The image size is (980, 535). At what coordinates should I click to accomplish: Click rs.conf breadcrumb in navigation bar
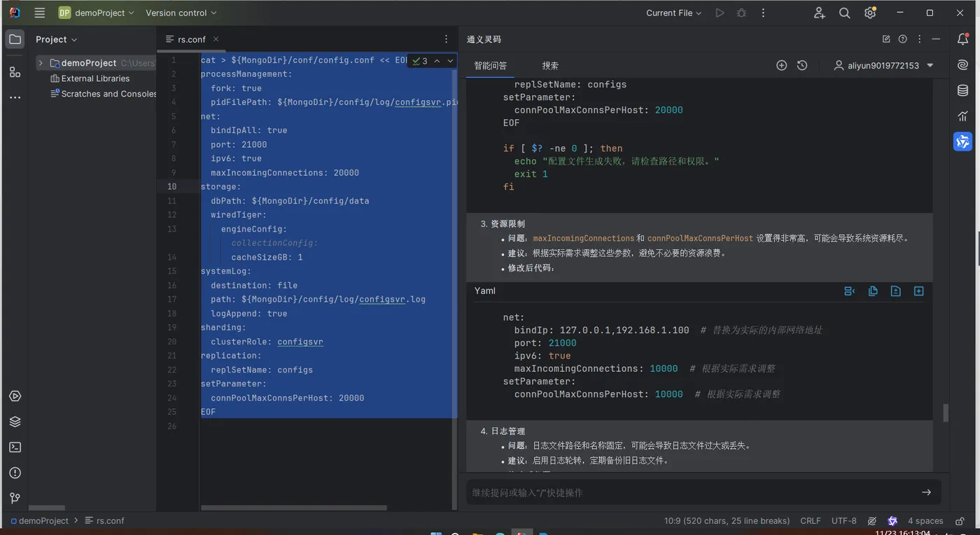pos(105,521)
